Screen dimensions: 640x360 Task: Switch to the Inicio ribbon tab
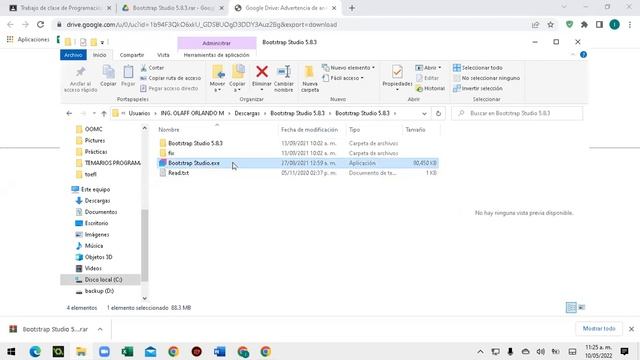point(100,55)
